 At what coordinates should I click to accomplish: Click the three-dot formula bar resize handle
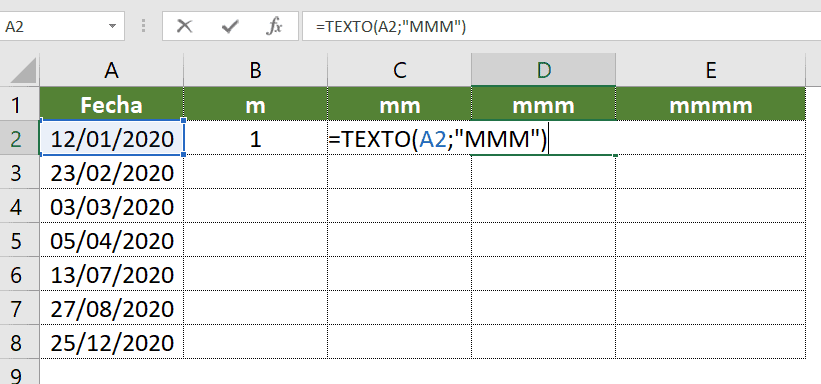click(x=143, y=26)
